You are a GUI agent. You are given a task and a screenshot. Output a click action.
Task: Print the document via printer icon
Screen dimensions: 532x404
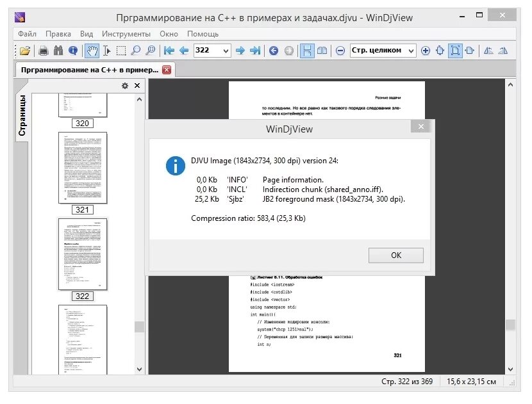[43, 51]
